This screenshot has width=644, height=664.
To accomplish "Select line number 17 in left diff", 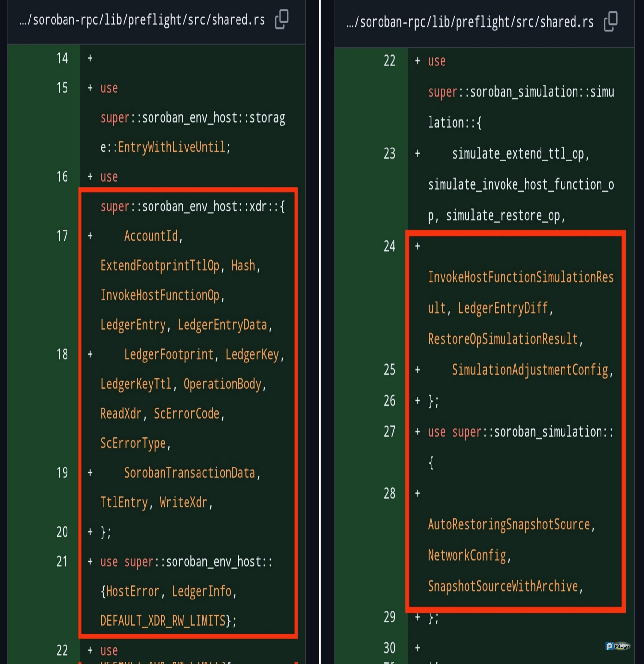I will tap(62, 236).
